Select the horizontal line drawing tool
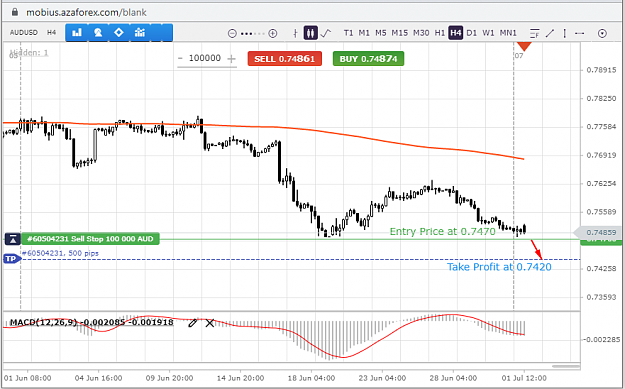Viewport: 625px width, 389px height. (x=580, y=33)
